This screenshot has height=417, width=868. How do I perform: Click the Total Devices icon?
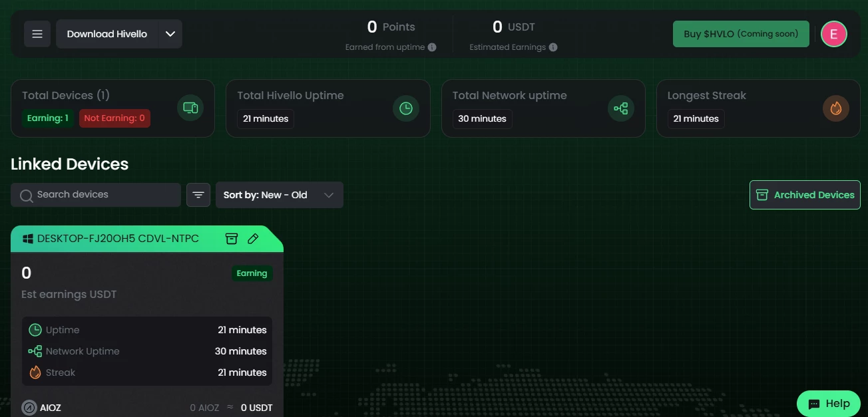[190, 108]
